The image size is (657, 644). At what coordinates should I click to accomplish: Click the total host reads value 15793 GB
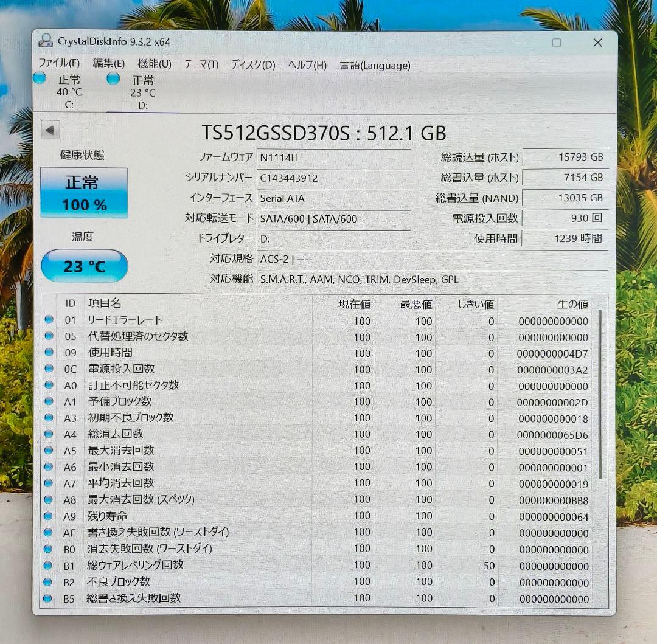pyautogui.click(x=566, y=157)
